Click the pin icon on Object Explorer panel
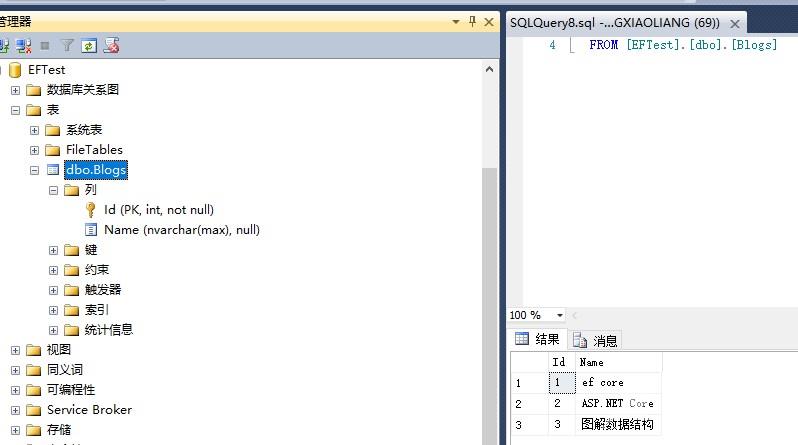Viewport: 798px width, 445px height. pos(472,21)
